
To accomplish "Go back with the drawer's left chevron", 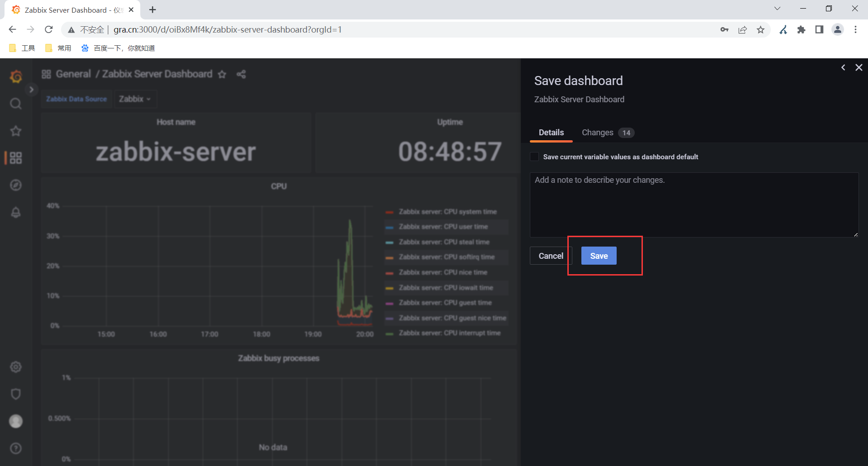I will click(843, 67).
